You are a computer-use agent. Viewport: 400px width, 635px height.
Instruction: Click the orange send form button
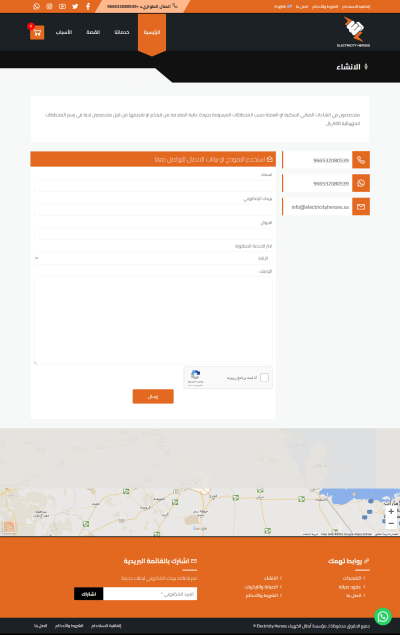[x=153, y=396]
